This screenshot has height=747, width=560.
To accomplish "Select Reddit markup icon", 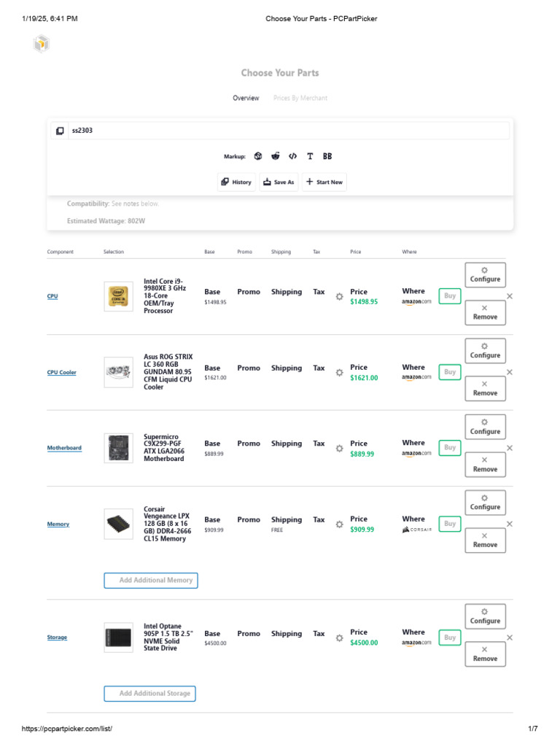I will tap(276, 156).
